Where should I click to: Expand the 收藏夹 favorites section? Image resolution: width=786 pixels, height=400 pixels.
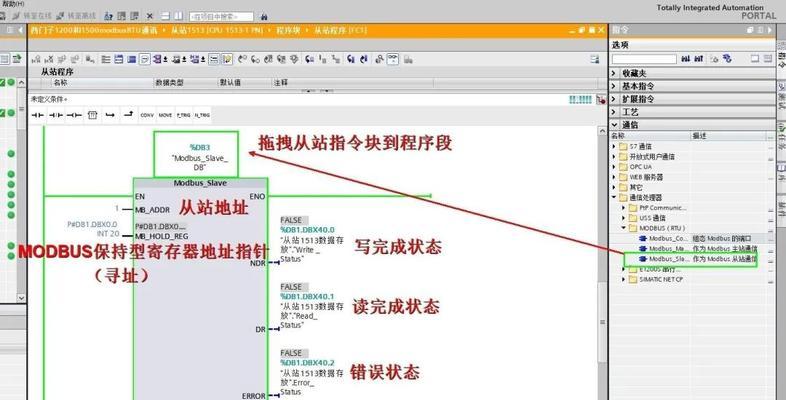(615, 73)
